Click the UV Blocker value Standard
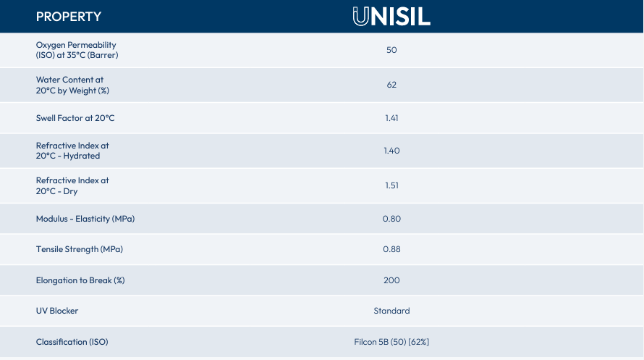 coord(391,311)
